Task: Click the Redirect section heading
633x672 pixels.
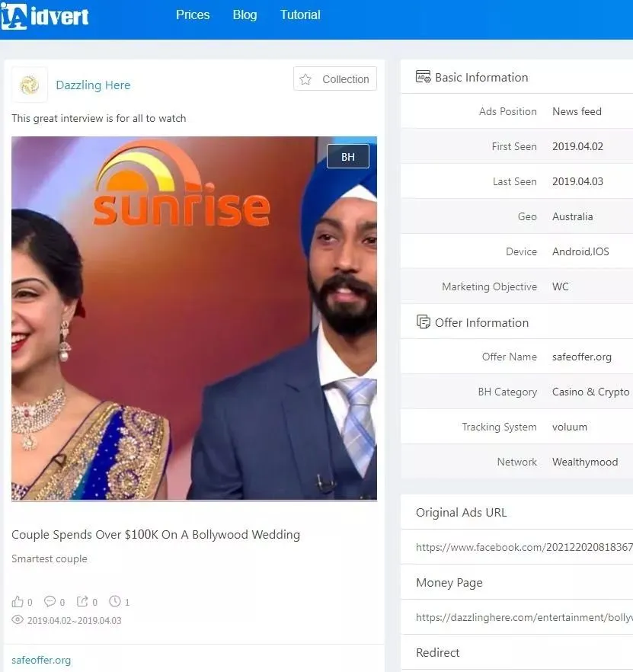Action: [437, 653]
